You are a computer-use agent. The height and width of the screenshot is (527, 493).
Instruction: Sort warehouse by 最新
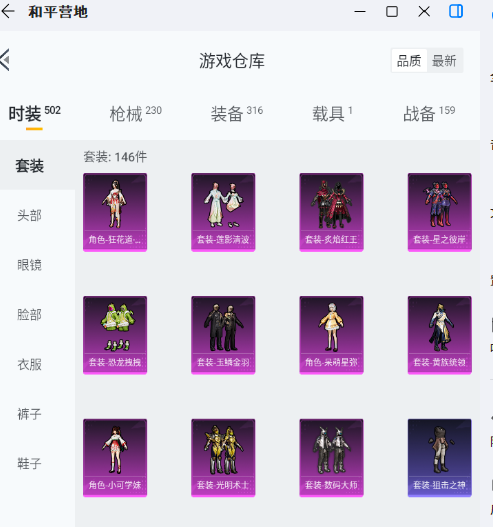coord(444,61)
